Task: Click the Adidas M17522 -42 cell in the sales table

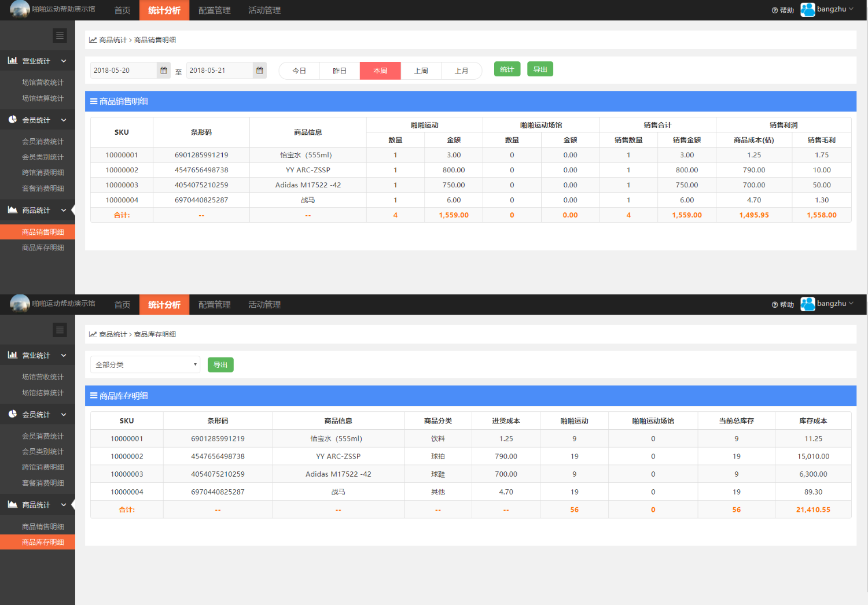Action: point(308,185)
